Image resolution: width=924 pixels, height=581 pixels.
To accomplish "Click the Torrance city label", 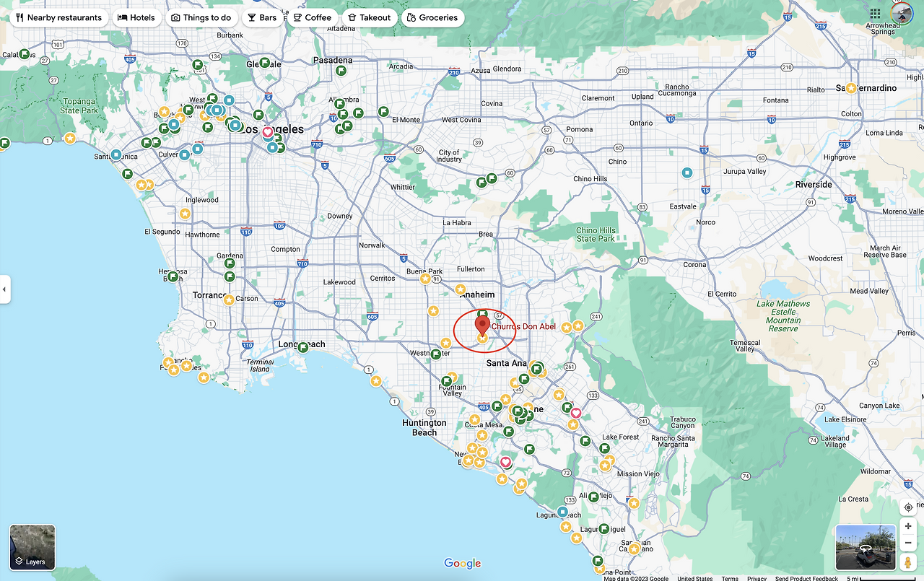I will (x=209, y=296).
